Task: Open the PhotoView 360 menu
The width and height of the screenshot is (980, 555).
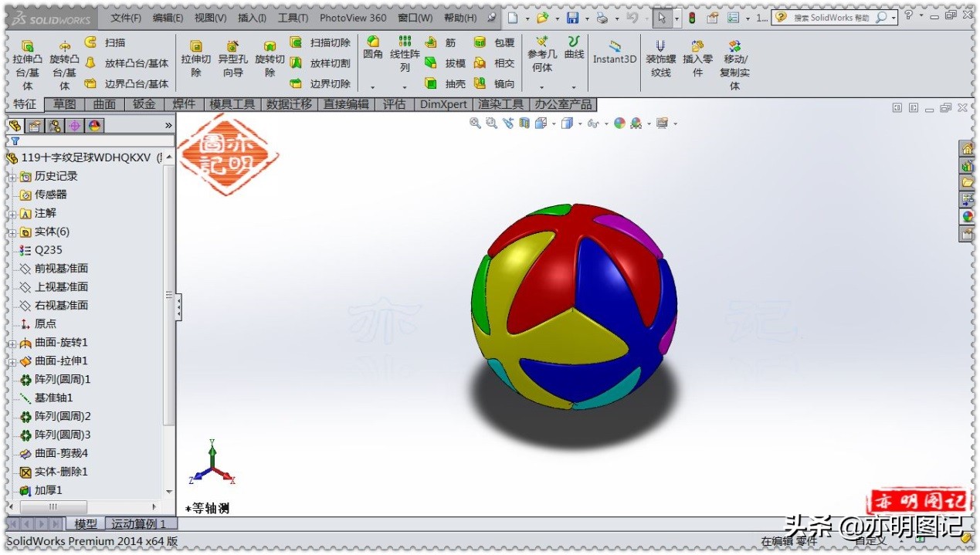Action: pyautogui.click(x=352, y=17)
